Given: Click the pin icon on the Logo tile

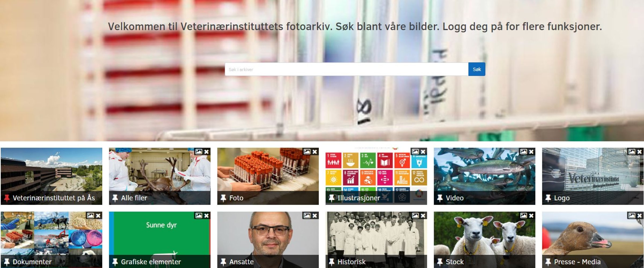Looking at the screenshot, I should click(x=548, y=198).
